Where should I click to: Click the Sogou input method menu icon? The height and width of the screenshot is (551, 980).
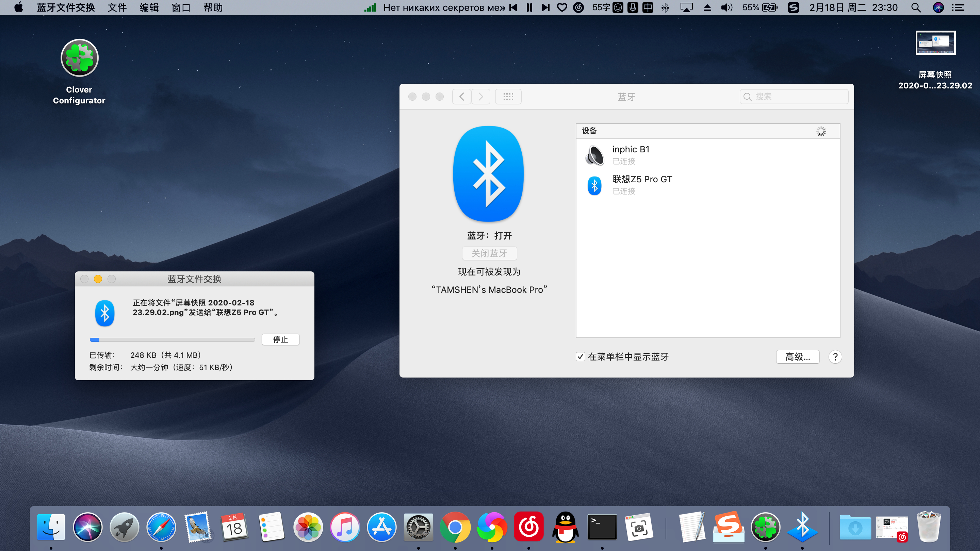[793, 7]
